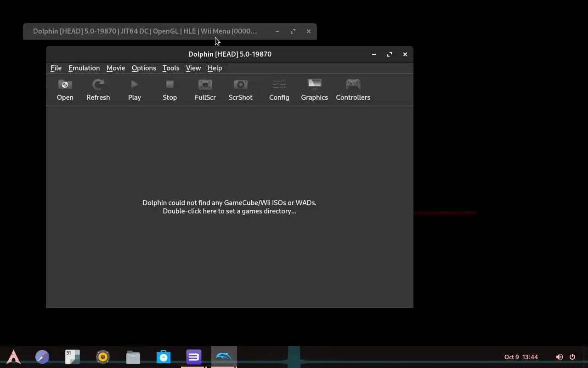The height and width of the screenshot is (368, 588).
Task: Launch the web browser from taskbar
Action: point(42,357)
